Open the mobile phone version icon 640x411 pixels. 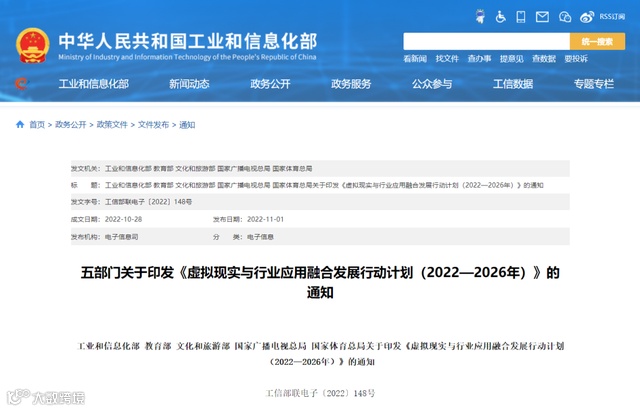(x=521, y=17)
